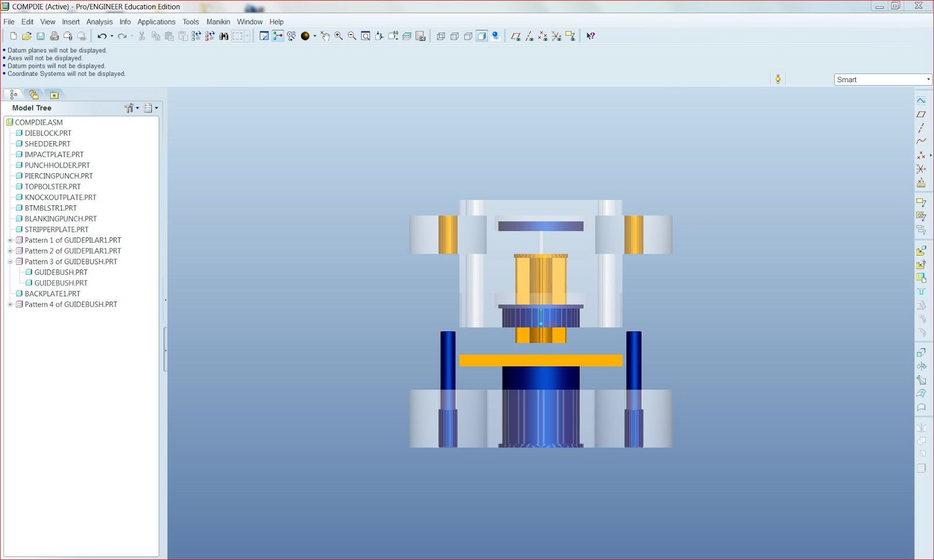Open the Layers icon on the toolbar
The width and height of the screenshot is (934, 560).
(407, 36)
